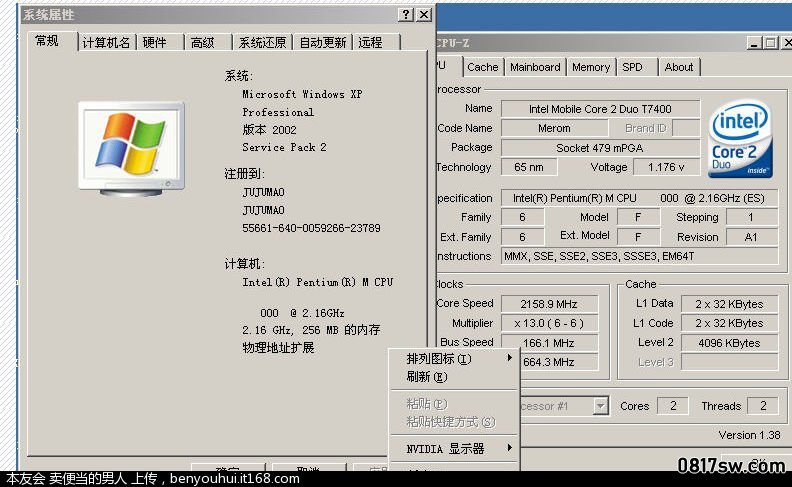792x487 pixels.
Task: Close the System Properties dialog
Action: pyautogui.click(x=424, y=15)
